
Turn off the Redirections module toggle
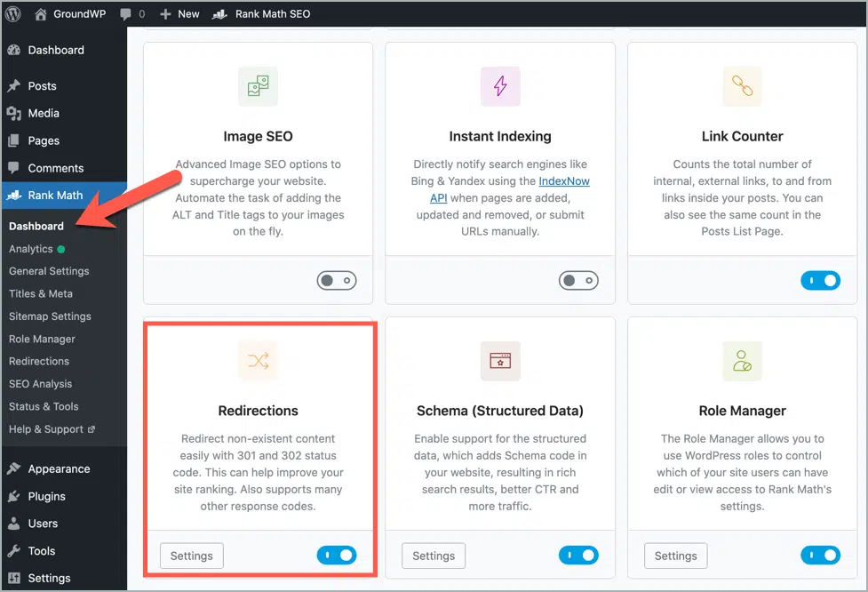[337, 555]
